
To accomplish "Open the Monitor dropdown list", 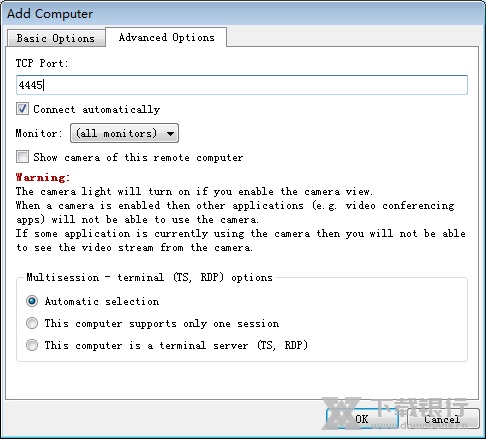I will (124, 133).
